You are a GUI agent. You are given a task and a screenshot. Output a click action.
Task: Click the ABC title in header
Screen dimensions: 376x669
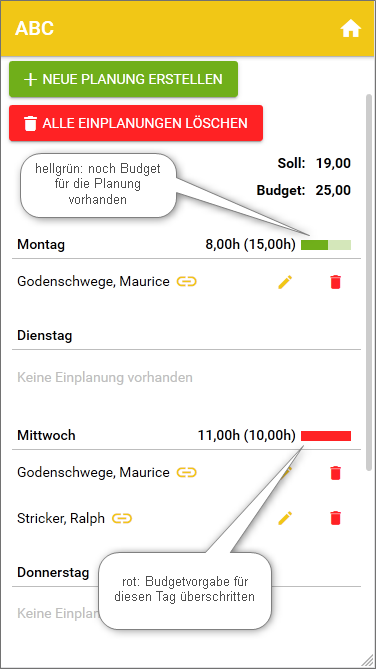click(35, 29)
